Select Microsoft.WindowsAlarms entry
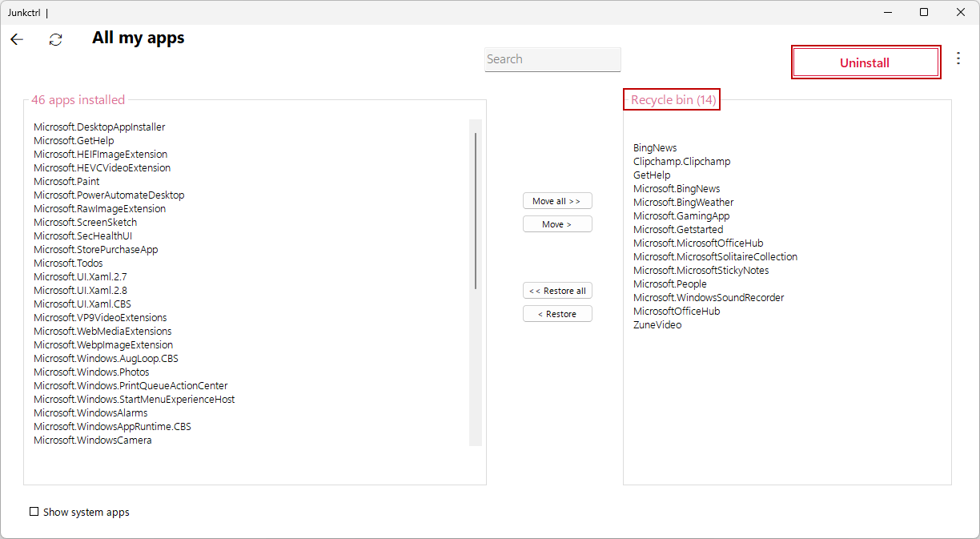980x539 pixels. (x=90, y=413)
